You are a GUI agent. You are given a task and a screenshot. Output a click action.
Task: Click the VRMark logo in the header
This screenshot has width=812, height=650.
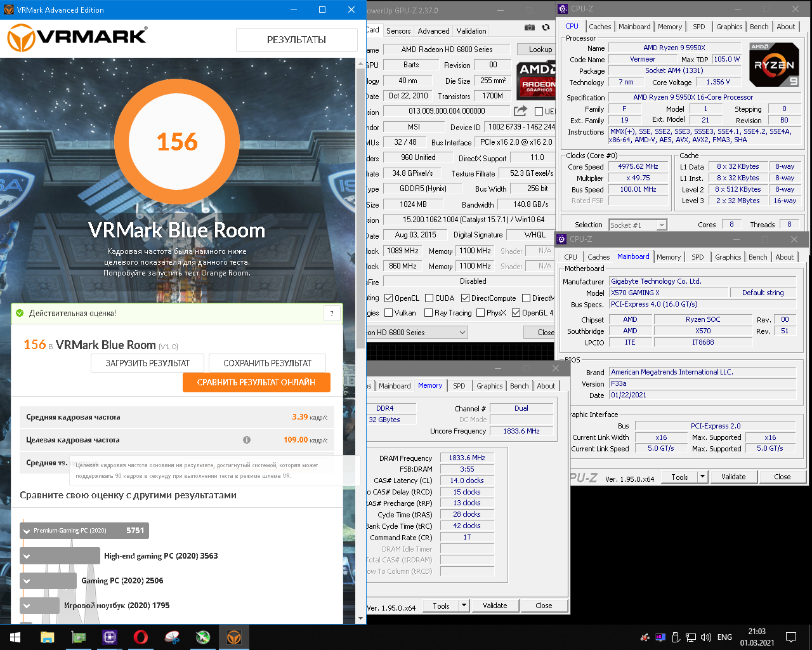point(77,39)
